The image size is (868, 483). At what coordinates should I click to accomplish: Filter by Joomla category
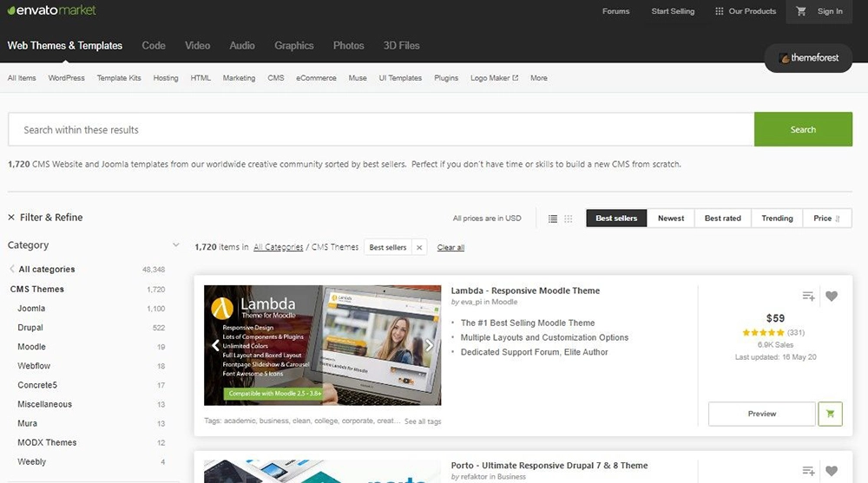31,308
